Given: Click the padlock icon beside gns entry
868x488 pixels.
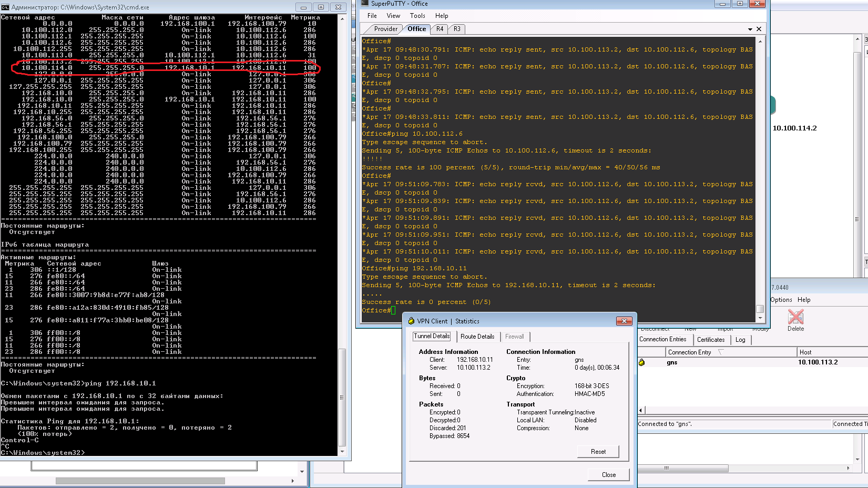Looking at the screenshot, I should (641, 362).
